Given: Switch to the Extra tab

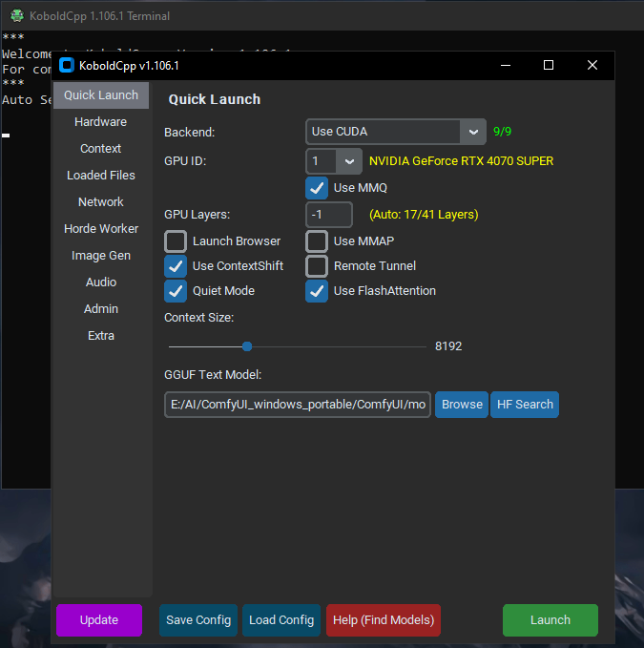Looking at the screenshot, I should pyautogui.click(x=101, y=336).
